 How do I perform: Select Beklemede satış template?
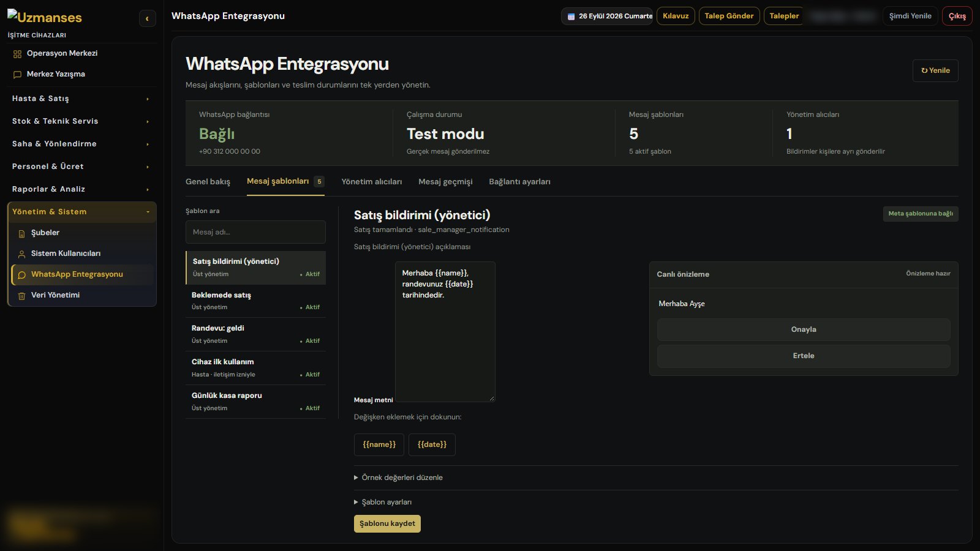pos(255,301)
